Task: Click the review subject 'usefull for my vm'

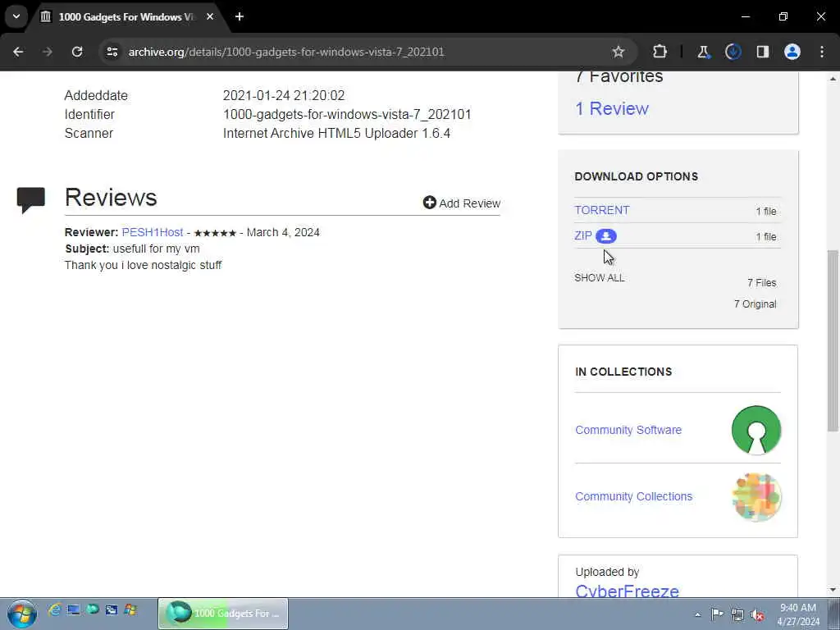Action: [x=156, y=249]
